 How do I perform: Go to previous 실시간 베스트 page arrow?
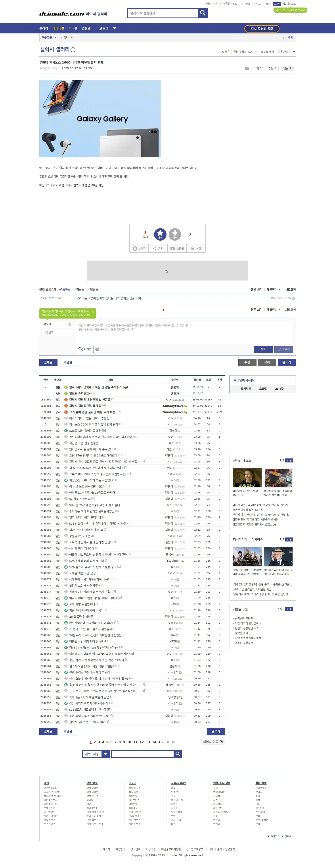coord(287,460)
